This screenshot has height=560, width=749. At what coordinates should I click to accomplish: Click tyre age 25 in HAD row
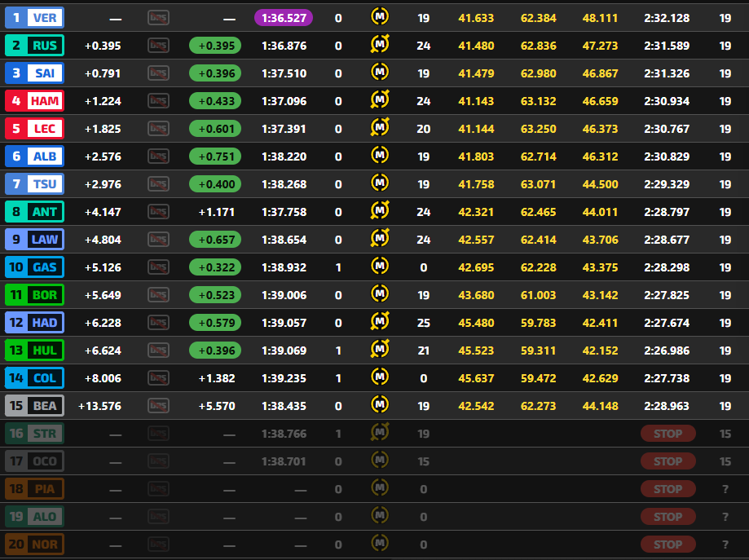point(423,323)
